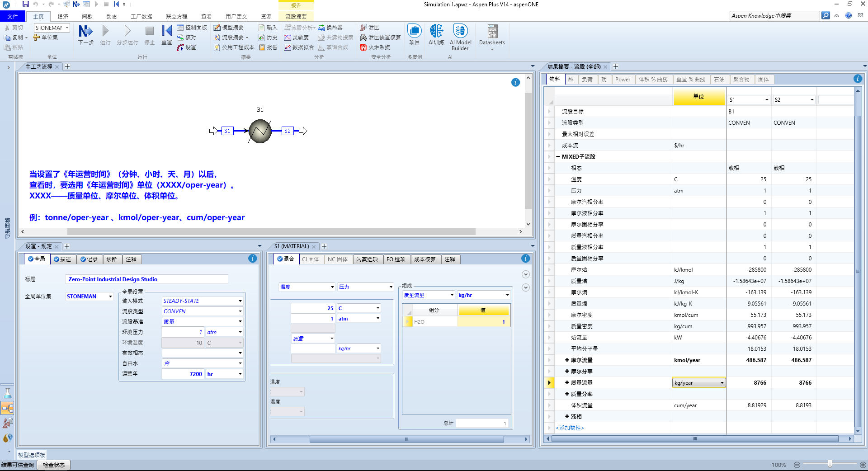Open the run Settings (设置) icon
This screenshot has width=868, height=471.
coord(187,47)
